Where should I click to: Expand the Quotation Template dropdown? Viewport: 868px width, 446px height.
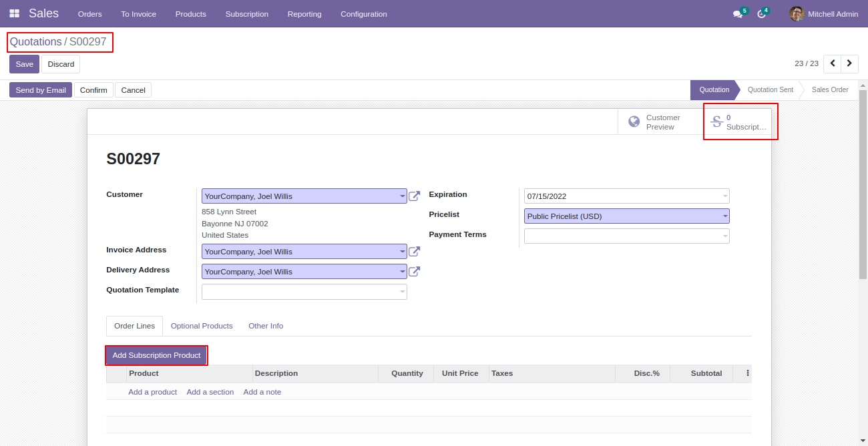(304, 292)
